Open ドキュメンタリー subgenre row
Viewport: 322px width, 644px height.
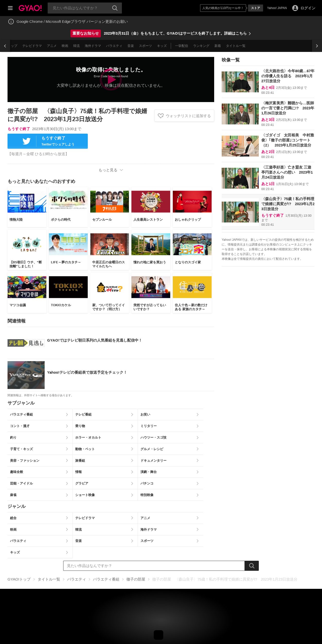click(x=171, y=460)
